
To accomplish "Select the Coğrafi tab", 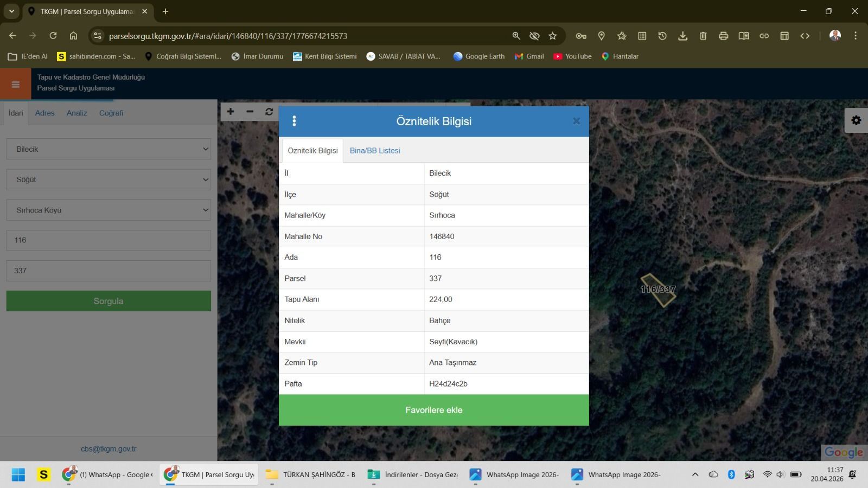I will point(111,113).
